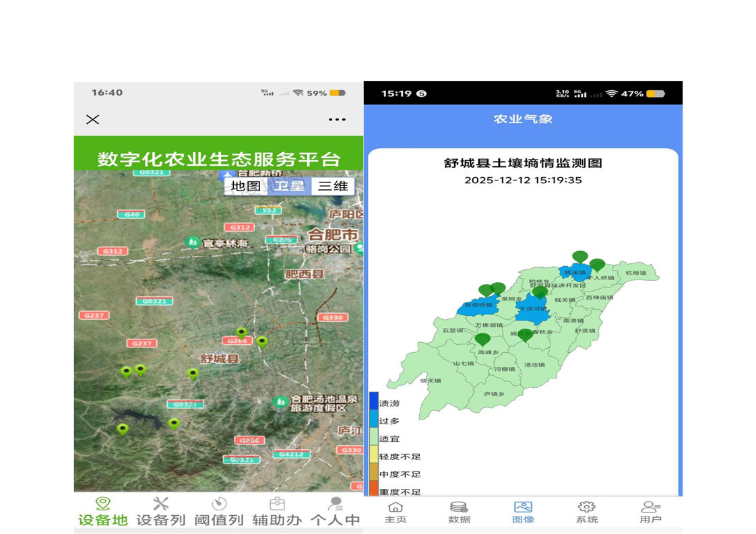This screenshot has height=534, width=756.
Task: Enable the 三维 3D map view
Action: pyautogui.click(x=333, y=186)
